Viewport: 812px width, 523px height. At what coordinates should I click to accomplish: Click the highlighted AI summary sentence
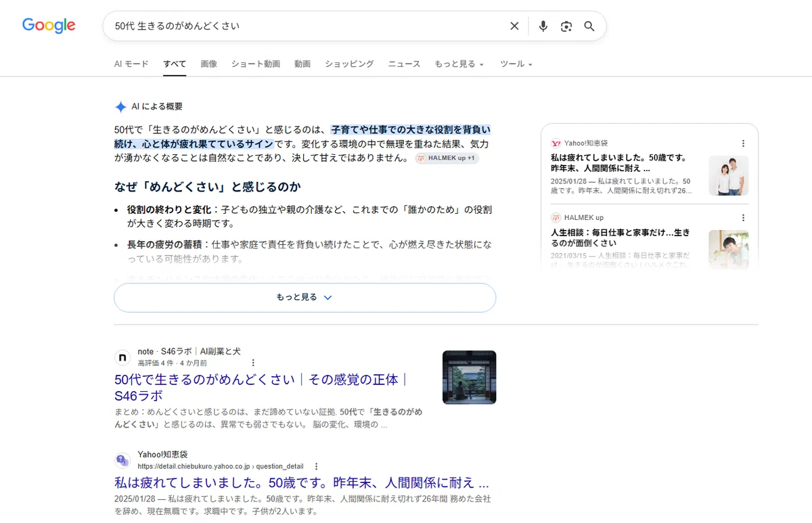[x=302, y=137]
